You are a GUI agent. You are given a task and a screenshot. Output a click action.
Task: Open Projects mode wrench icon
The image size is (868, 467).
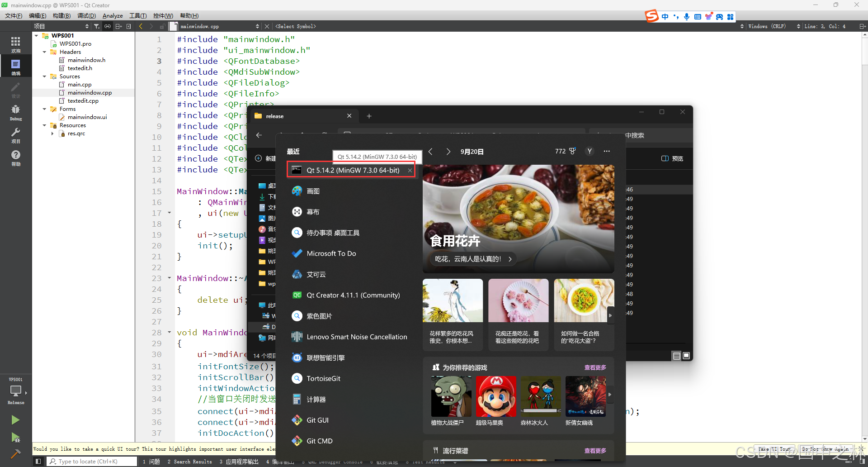tap(16, 134)
